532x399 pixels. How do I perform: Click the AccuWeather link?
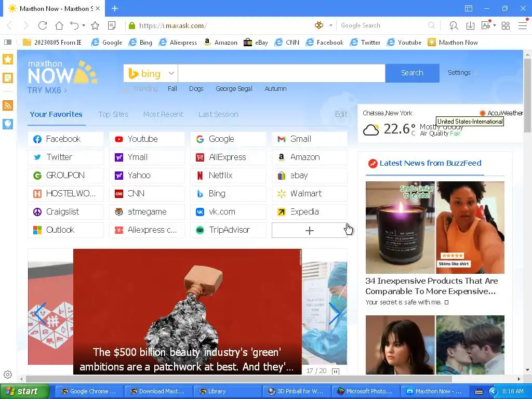(501, 113)
